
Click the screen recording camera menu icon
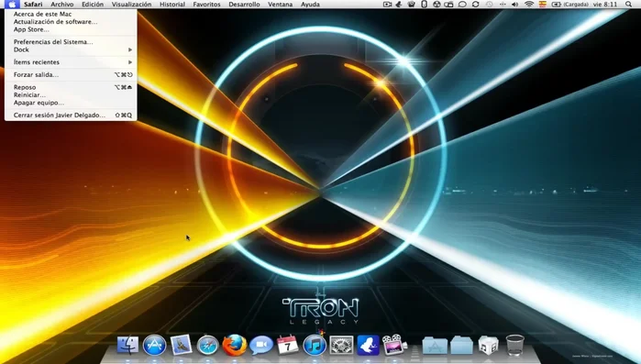[387, 5]
